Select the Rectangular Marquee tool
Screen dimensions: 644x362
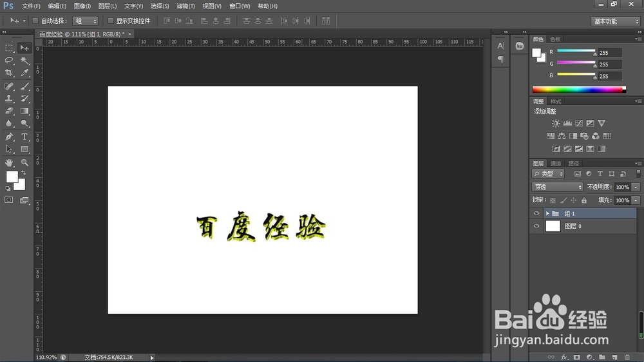coord(9,48)
